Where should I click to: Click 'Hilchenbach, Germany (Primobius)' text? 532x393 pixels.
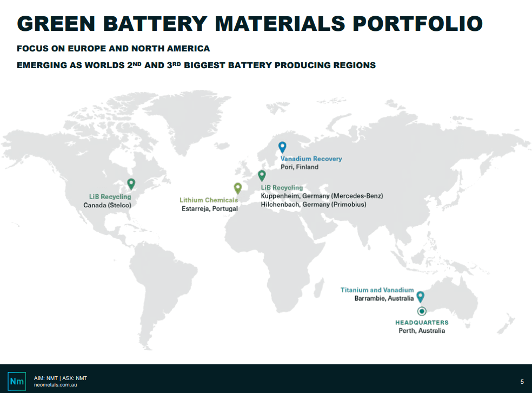coord(314,205)
